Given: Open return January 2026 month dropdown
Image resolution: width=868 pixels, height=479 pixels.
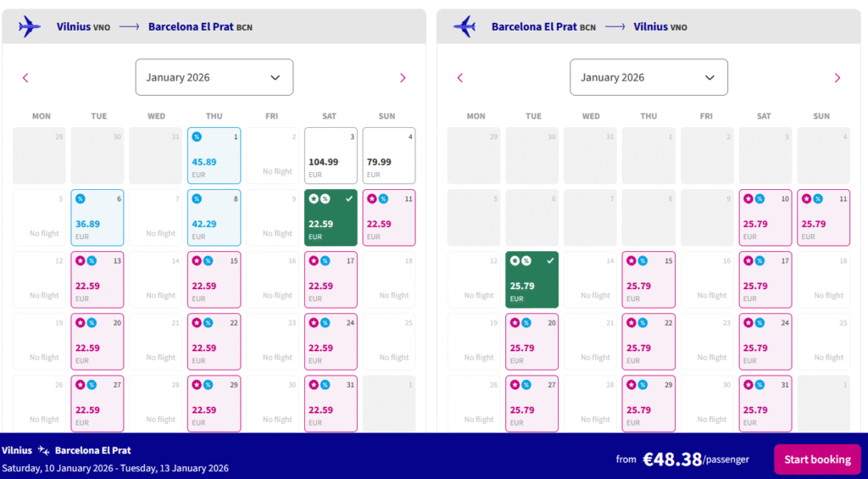Looking at the screenshot, I should coord(648,77).
